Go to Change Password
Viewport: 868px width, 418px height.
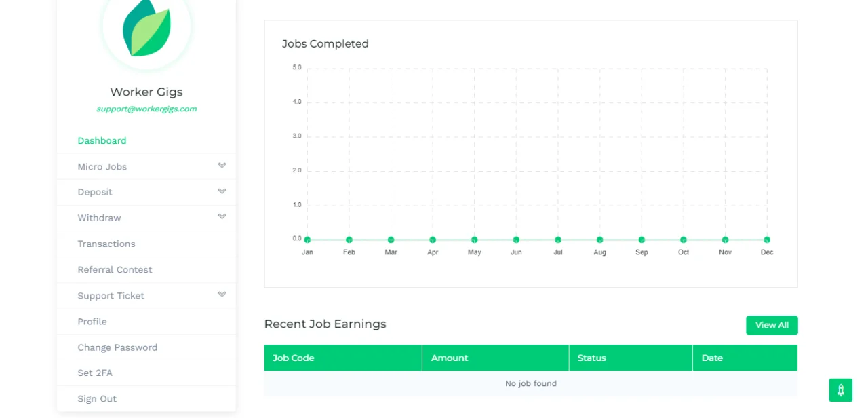click(x=117, y=347)
